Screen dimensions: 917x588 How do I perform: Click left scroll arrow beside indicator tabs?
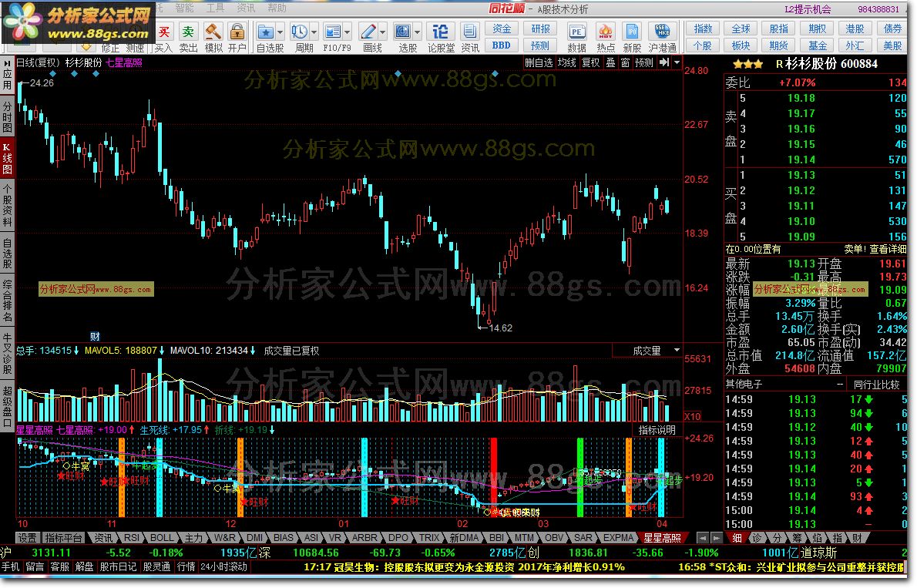703,538
